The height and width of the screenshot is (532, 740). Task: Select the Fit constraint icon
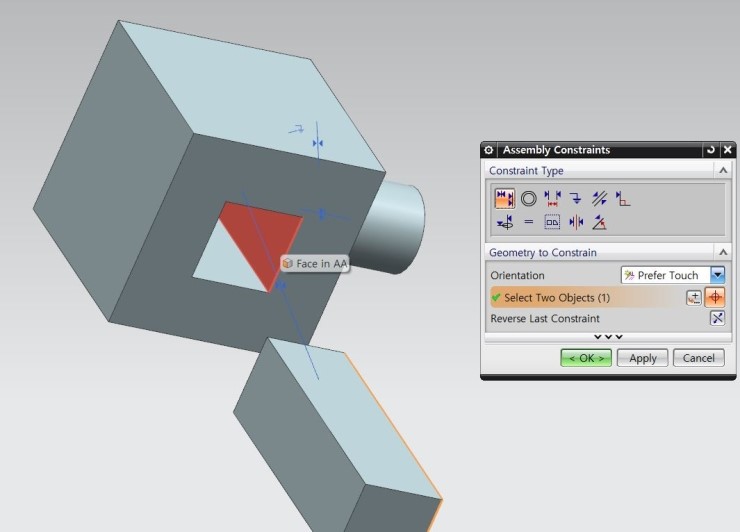click(529, 222)
